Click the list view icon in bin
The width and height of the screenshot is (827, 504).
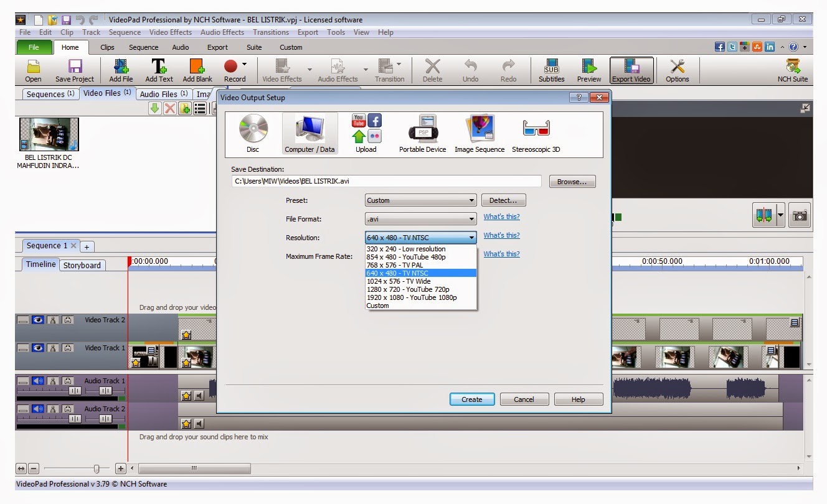click(200, 109)
